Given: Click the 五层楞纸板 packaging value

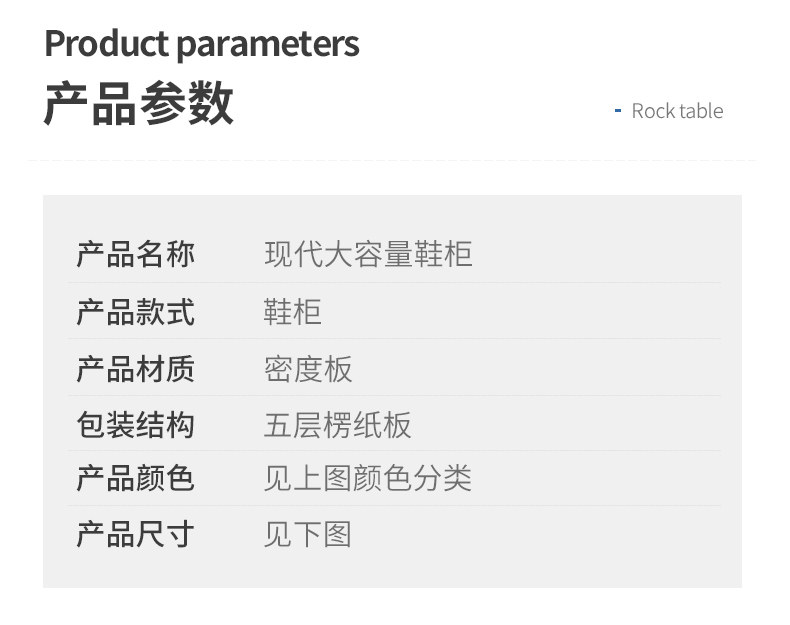Looking at the screenshot, I should pos(337,425).
